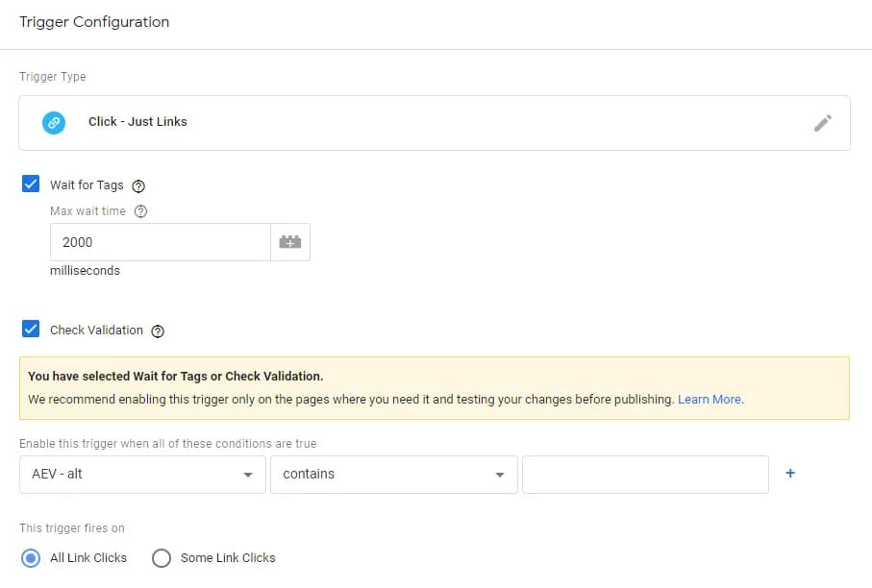
Task: Click the pencil edit icon for trigger type
Action: 822,122
